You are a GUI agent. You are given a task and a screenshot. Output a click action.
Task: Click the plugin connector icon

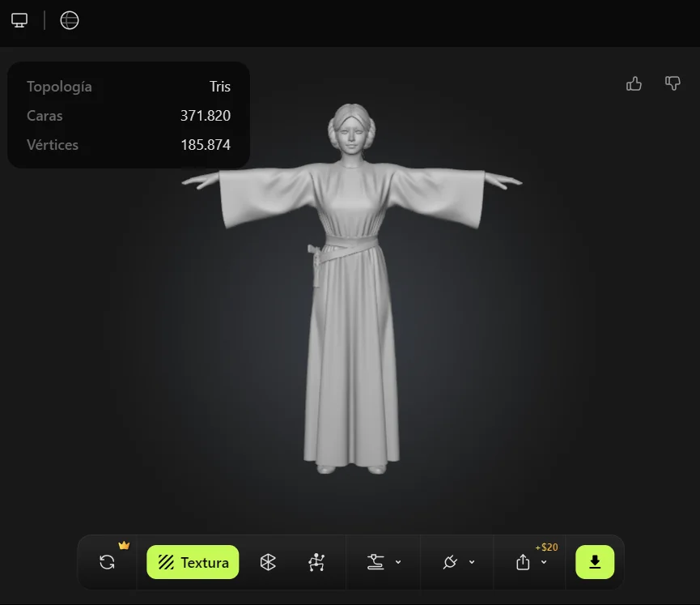point(451,562)
